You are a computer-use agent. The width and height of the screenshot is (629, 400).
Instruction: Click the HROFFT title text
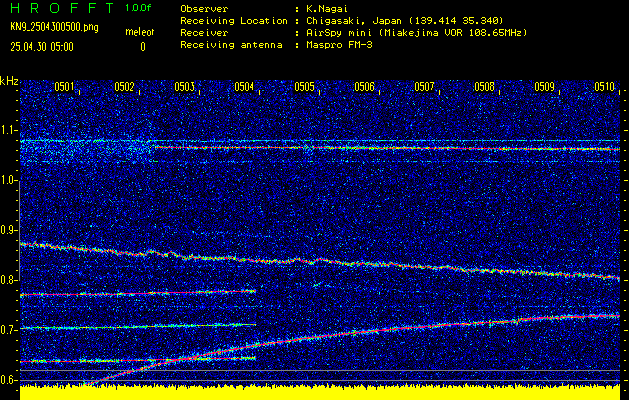coord(63,8)
